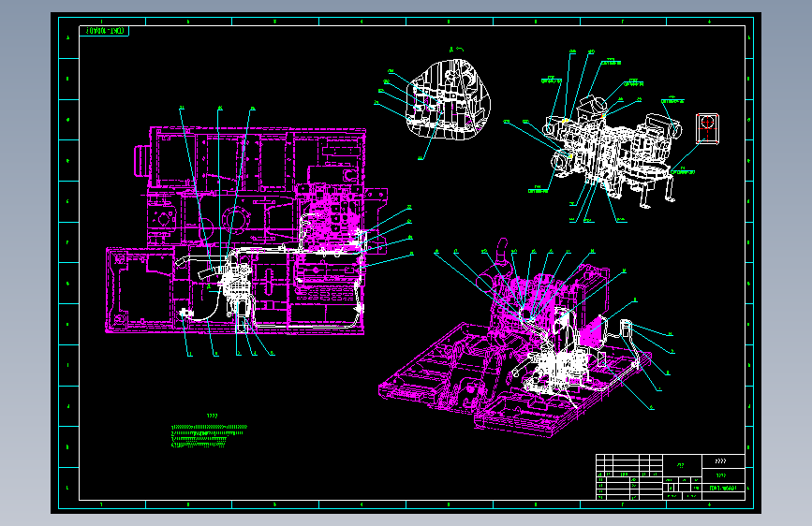Click the view label A with rotation arrow
This screenshot has width=812, height=526.
coord(456,50)
